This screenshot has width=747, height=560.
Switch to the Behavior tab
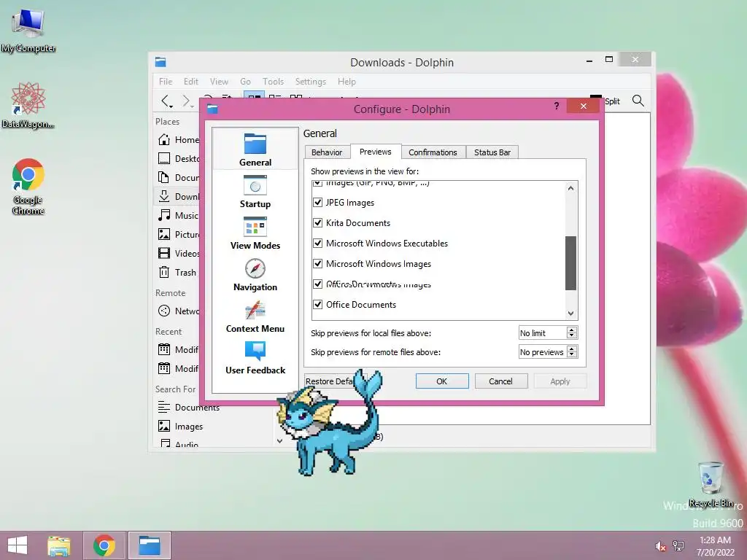(327, 152)
